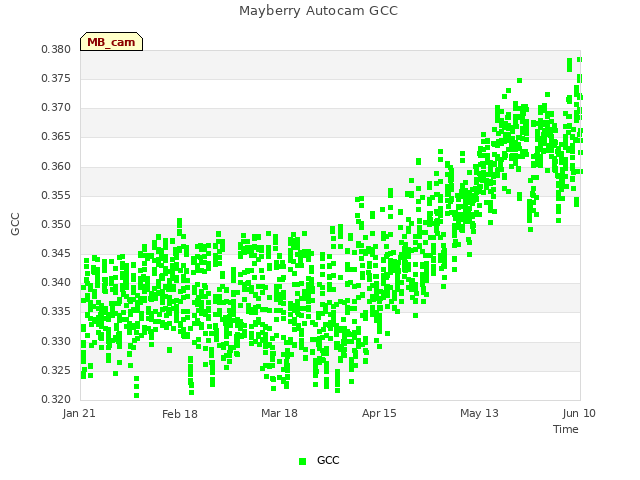Click the 0.355 y-axis value
Screen dimensions: 640x480
(x=56, y=196)
